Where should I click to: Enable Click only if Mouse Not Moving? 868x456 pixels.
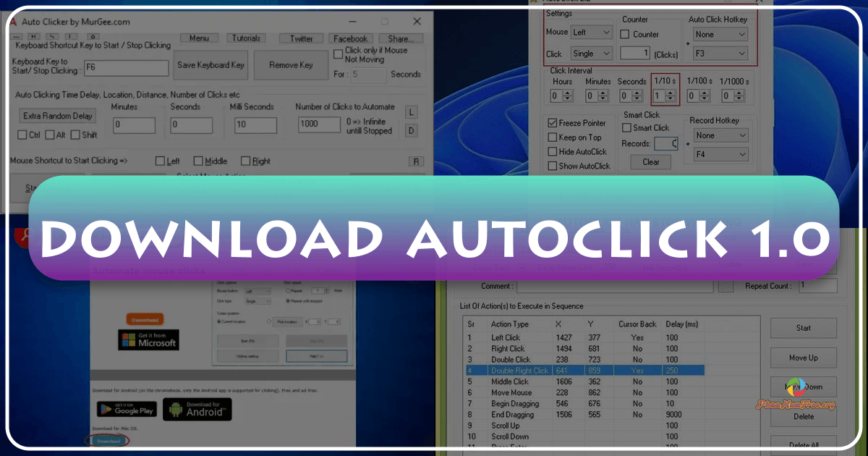click(x=339, y=53)
